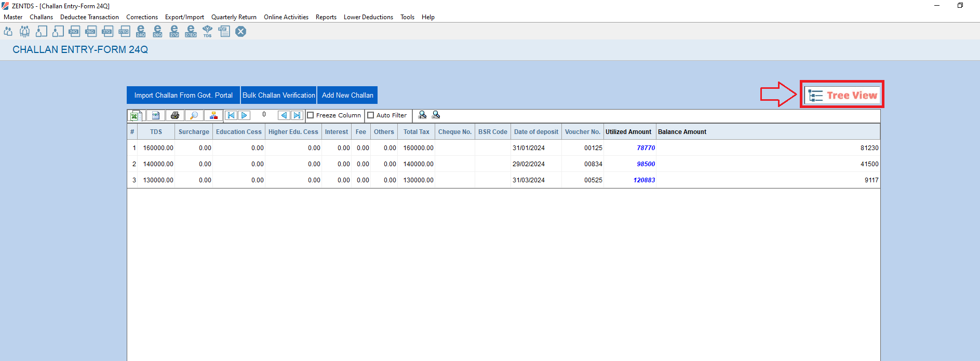The image size is (980, 361).
Task: Open the two-person deductor icon in toolbar
Action: (x=8, y=32)
